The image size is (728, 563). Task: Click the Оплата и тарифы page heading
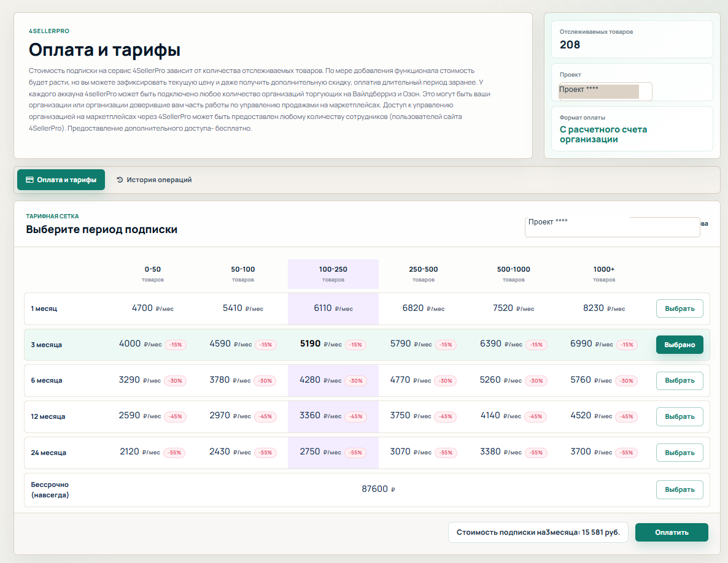pos(104,50)
